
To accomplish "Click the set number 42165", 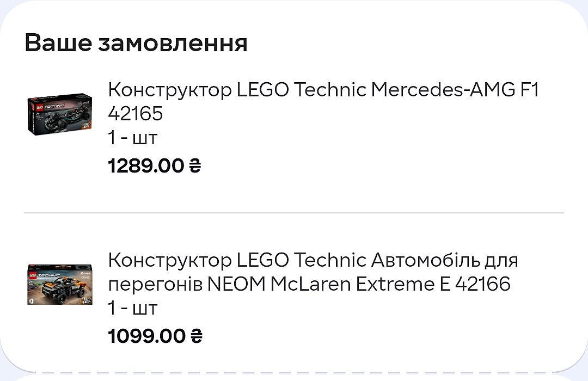I will click(x=136, y=114).
